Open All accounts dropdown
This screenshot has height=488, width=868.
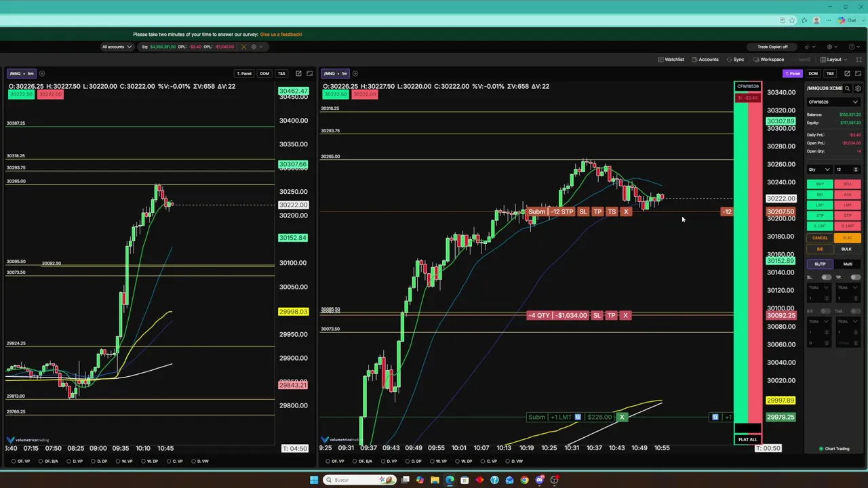(116, 47)
